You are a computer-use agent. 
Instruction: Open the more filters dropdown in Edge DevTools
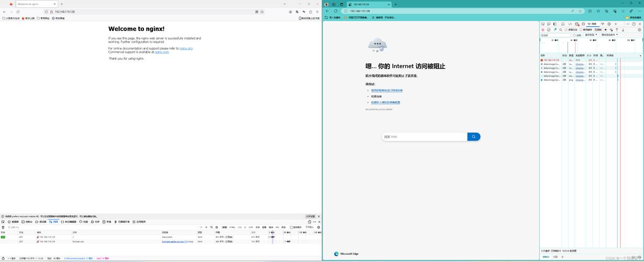point(609,35)
